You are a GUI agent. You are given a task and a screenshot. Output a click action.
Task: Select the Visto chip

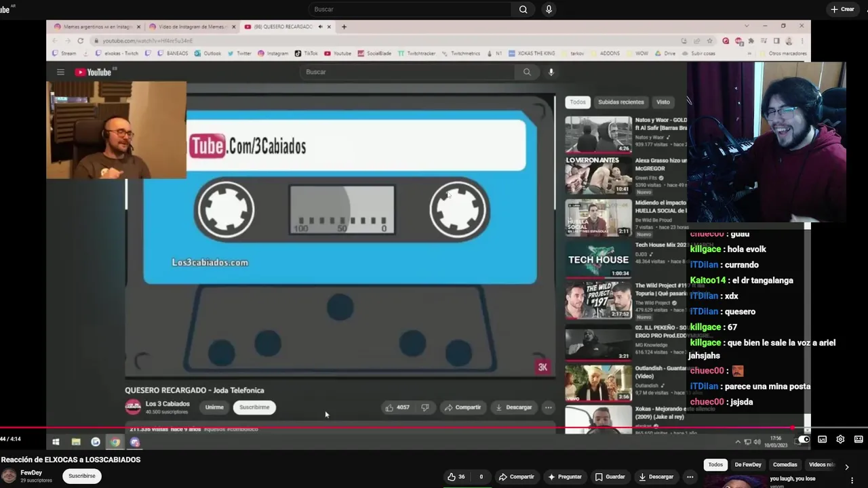663,102
